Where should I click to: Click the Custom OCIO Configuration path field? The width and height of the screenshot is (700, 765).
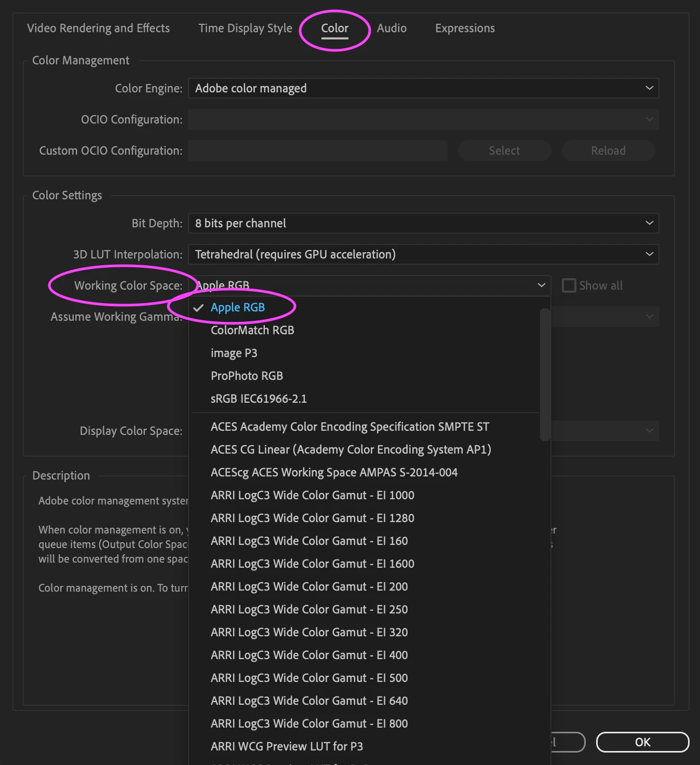(317, 151)
